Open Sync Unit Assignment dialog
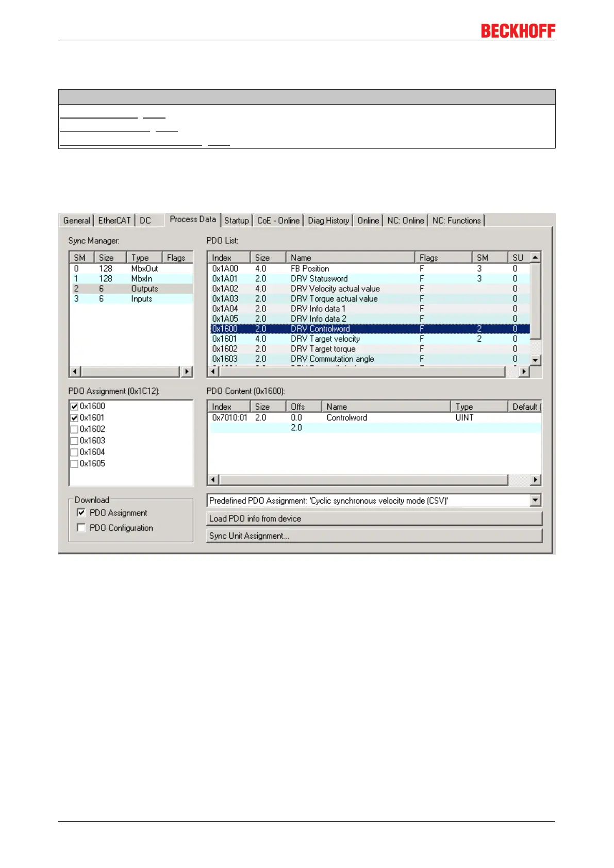 (374, 536)
